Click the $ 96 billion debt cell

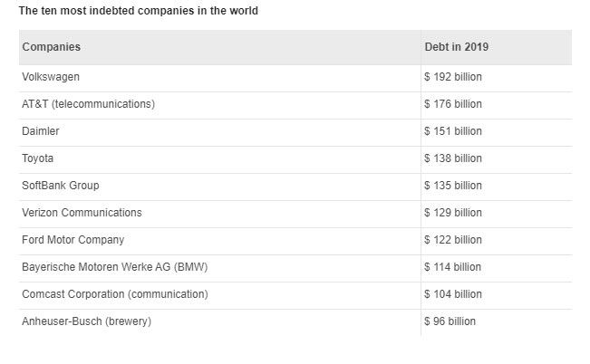click(450, 321)
